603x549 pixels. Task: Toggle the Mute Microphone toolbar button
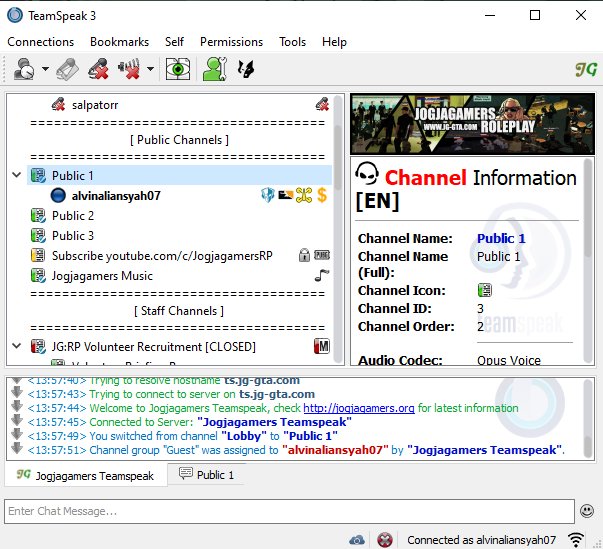click(x=98, y=69)
